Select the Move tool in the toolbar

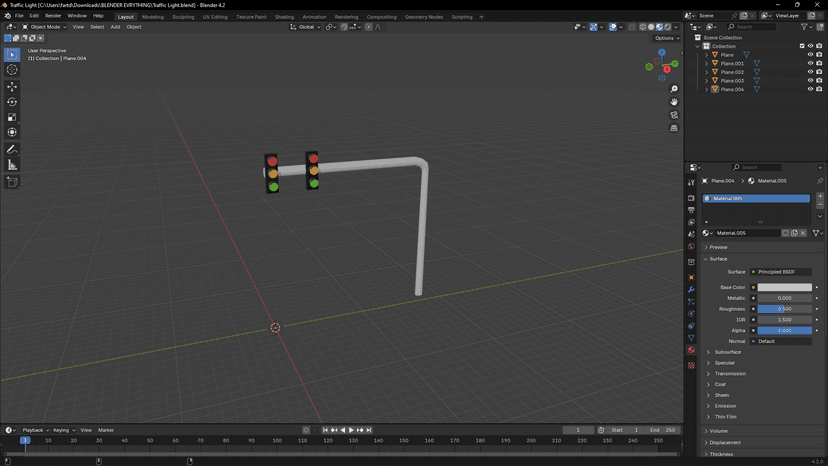[12, 86]
